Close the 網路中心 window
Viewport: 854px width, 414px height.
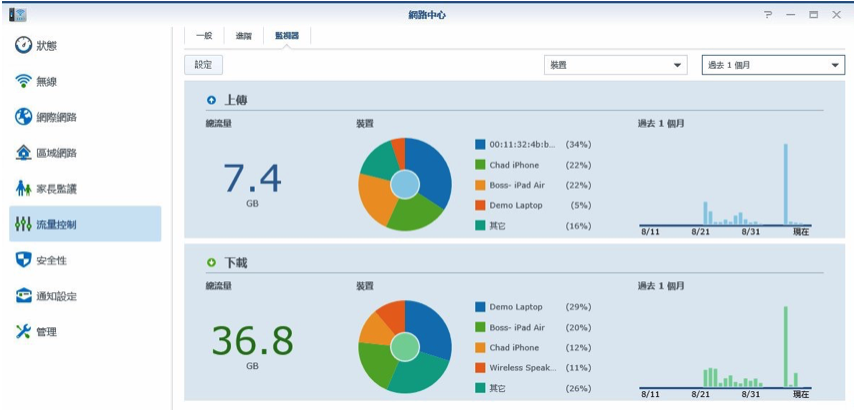coord(837,15)
